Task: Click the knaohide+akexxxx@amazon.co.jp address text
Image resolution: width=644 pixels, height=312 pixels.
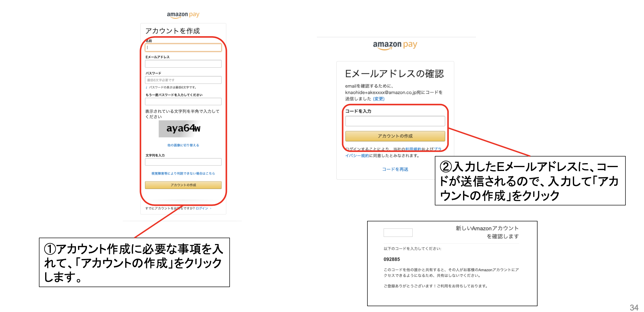Action: [381, 93]
